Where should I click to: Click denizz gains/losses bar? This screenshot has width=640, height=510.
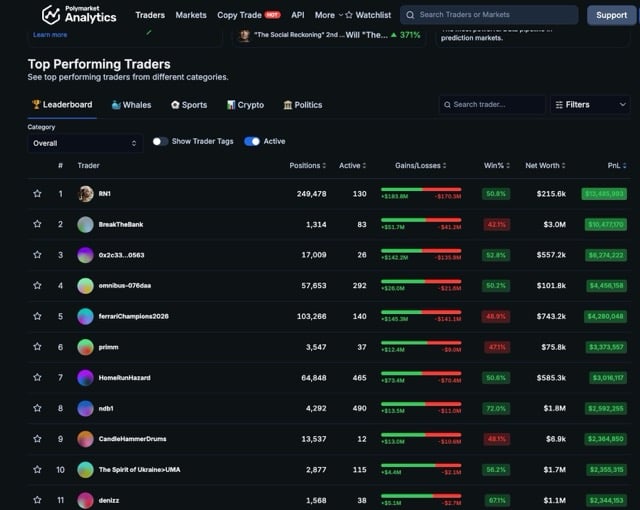pos(421,496)
